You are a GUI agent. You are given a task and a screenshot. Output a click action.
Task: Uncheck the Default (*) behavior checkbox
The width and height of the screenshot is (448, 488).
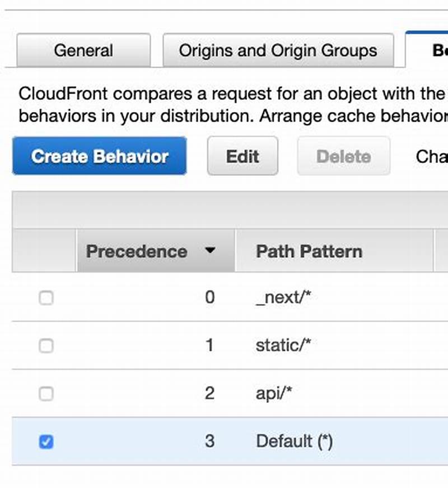click(45, 441)
